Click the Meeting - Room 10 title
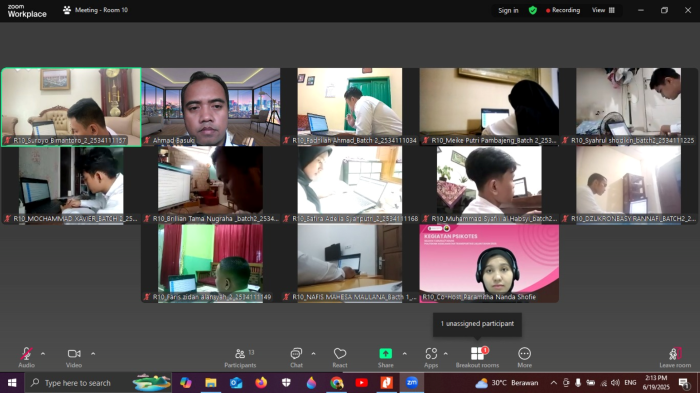The image size is (700, 393). pyautogui.click(x=101, y=10)
